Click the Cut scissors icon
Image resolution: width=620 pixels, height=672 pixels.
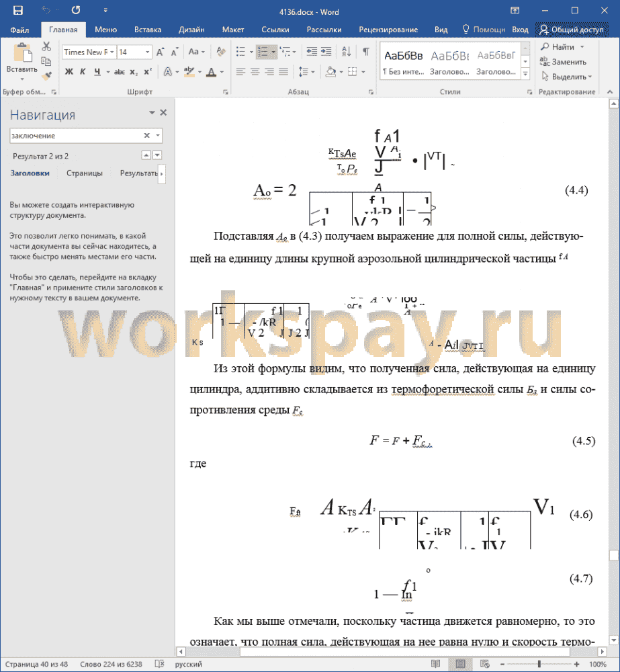point(46,46)
